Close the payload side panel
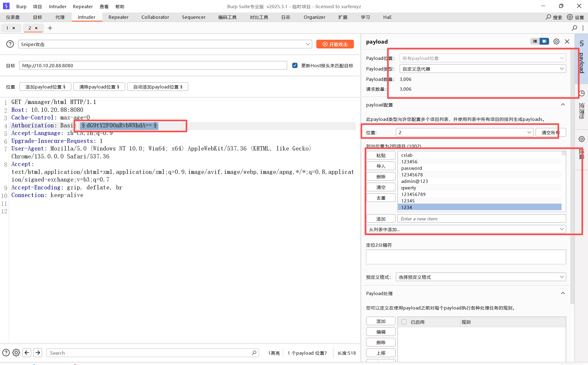This screenshot has height=365, width=588. [x=567, y=41]
